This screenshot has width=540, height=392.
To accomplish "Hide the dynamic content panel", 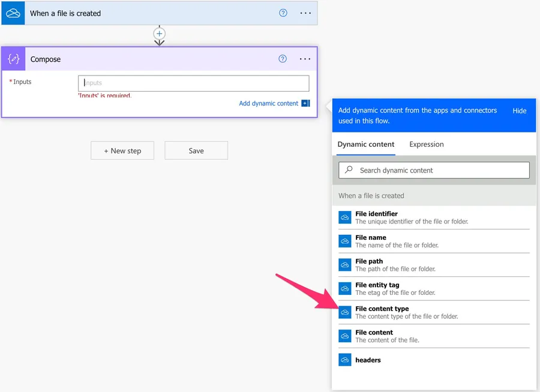I will click(519, 111).
